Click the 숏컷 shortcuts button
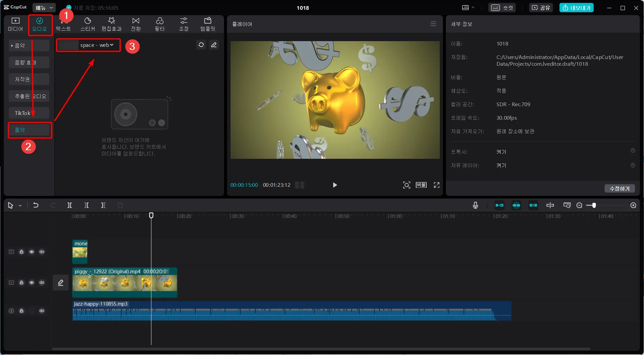 point(502,7)
